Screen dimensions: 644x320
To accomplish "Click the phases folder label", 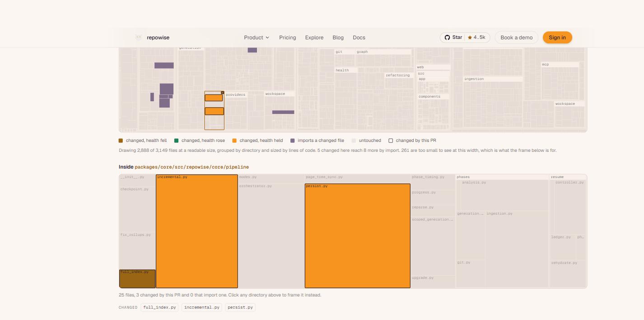I will pyautogui.click(x=463, y=177).
